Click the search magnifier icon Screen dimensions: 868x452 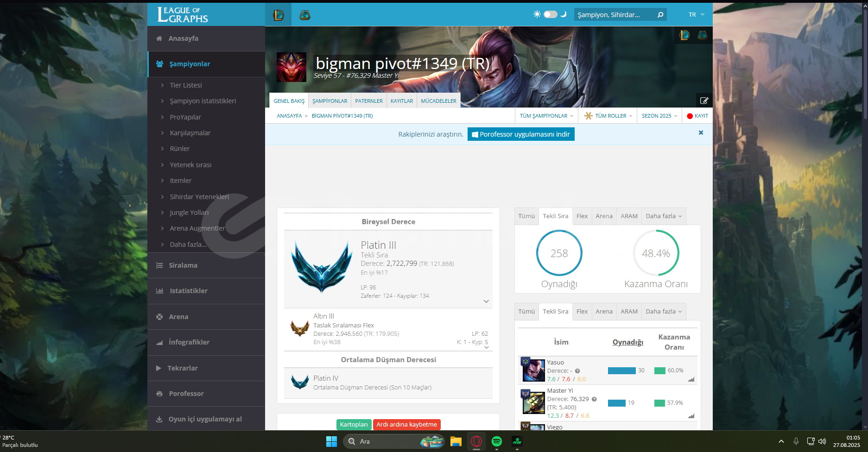[660, 15]
